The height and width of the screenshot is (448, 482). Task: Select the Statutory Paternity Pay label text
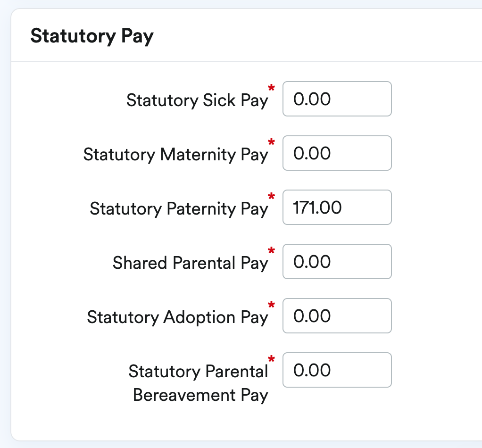[178, 208]
